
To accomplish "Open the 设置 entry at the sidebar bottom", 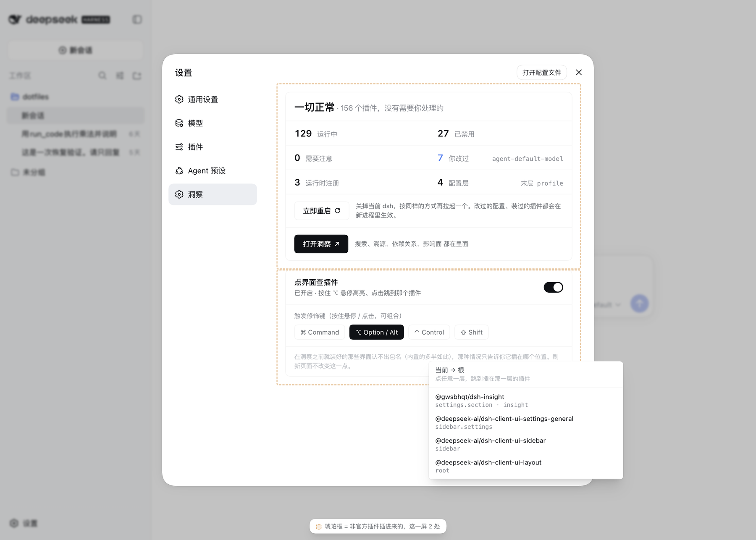I will pyautogui.click(x=24, y=523).
